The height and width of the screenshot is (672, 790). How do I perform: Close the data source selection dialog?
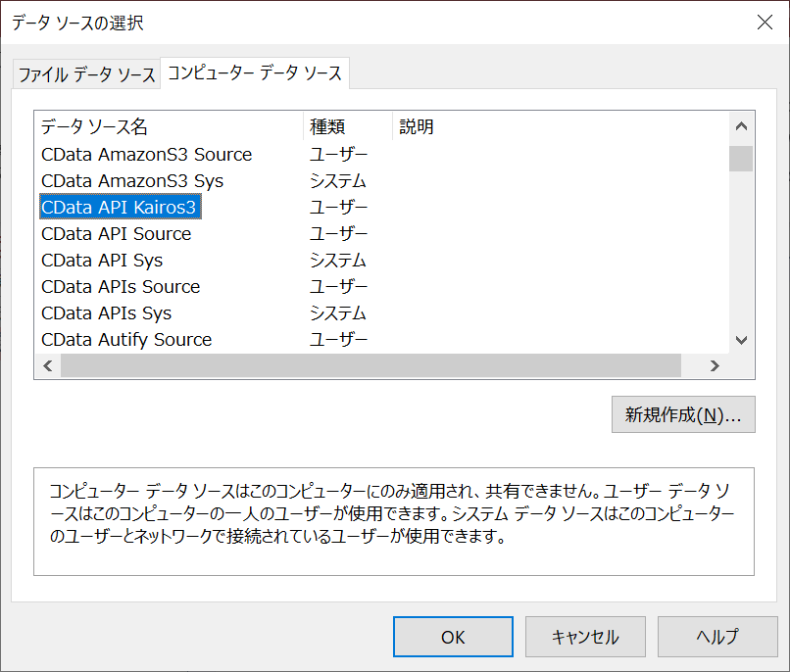point(765,23)
